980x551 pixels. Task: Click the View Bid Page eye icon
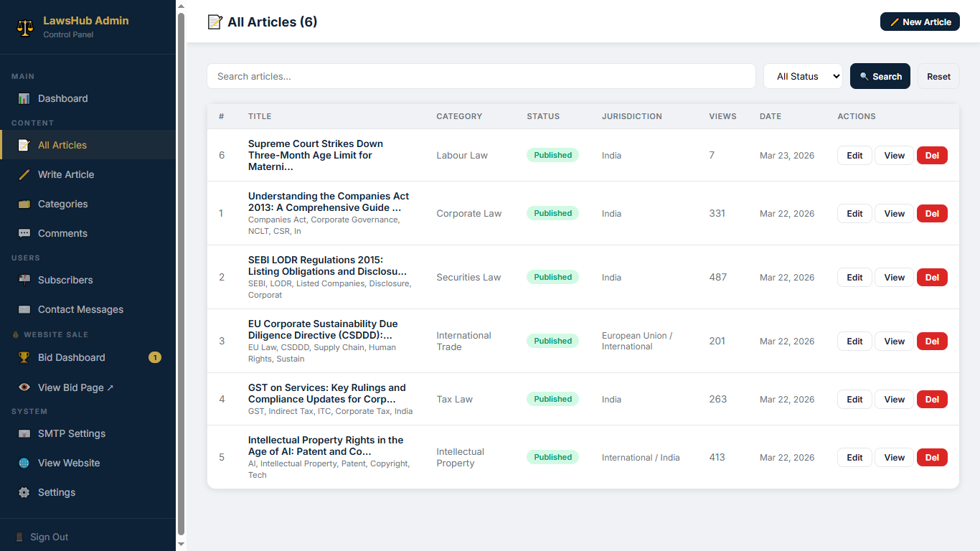pyautogui.click(x=24, y=387)
